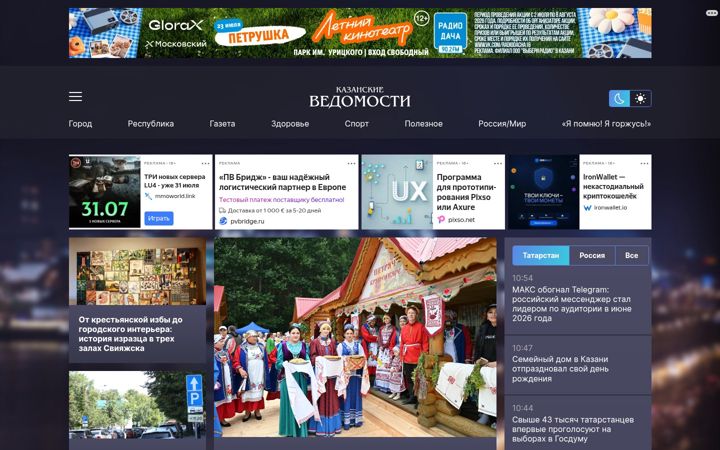Switch to light mode sun icon
This screenshot has width=720, height=450.
pos(640,99)
